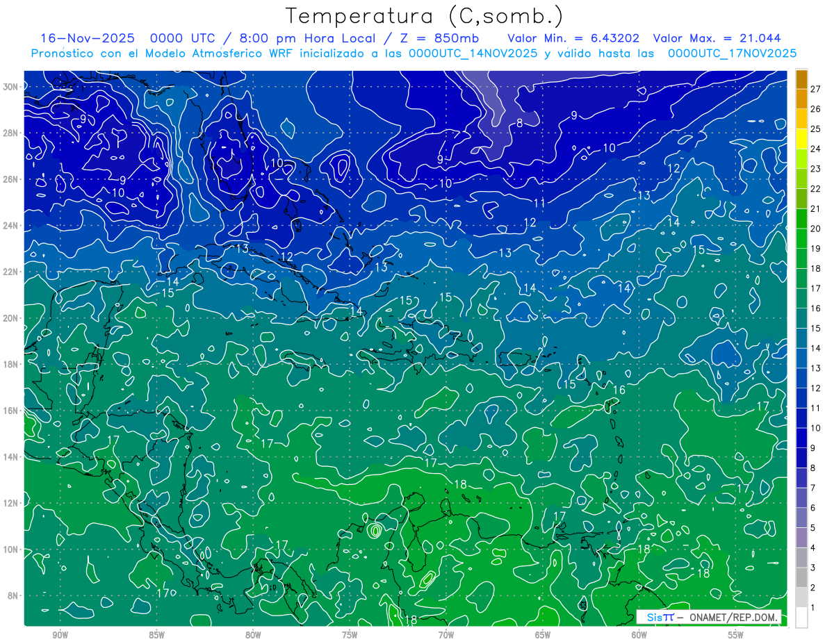834x644 pixels.
Task: Click the "0000UTC_17NOV2025" valid-until time
Action: [732, 53]
